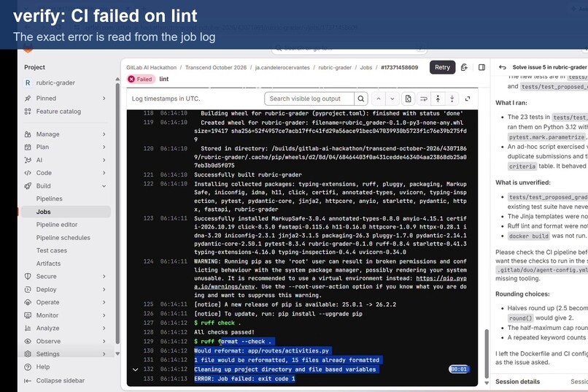Expand the AI menu

(x=66, y=160)
